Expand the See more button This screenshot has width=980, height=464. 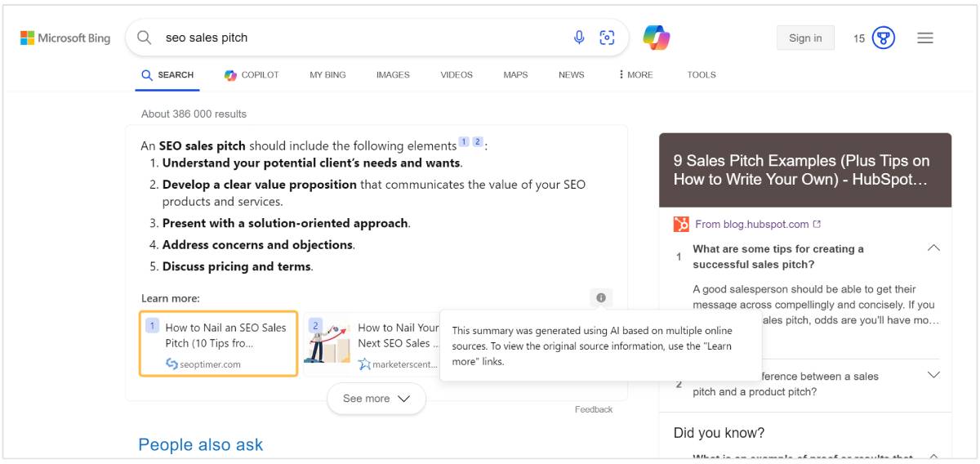376,399
